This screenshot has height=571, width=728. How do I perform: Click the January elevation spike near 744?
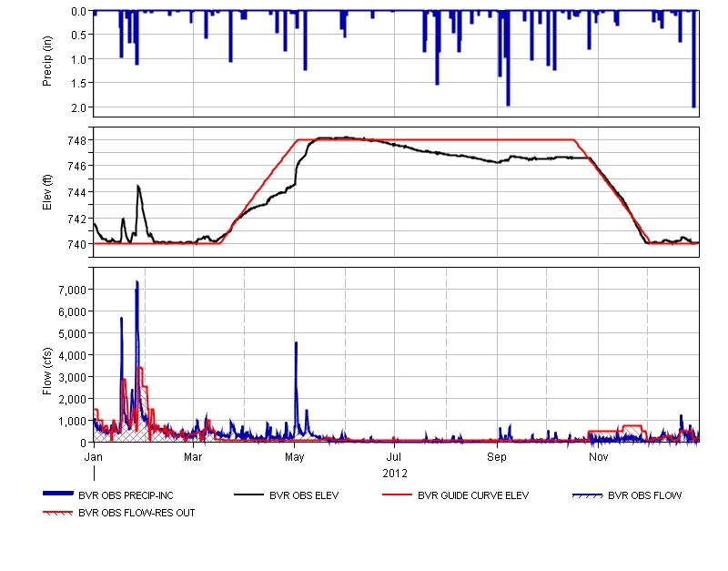pos(138,189)
